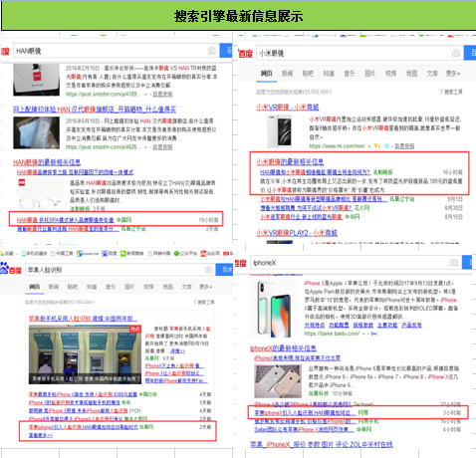Click Baidu logo beside 小米眼镜 search box

[246, 54]
